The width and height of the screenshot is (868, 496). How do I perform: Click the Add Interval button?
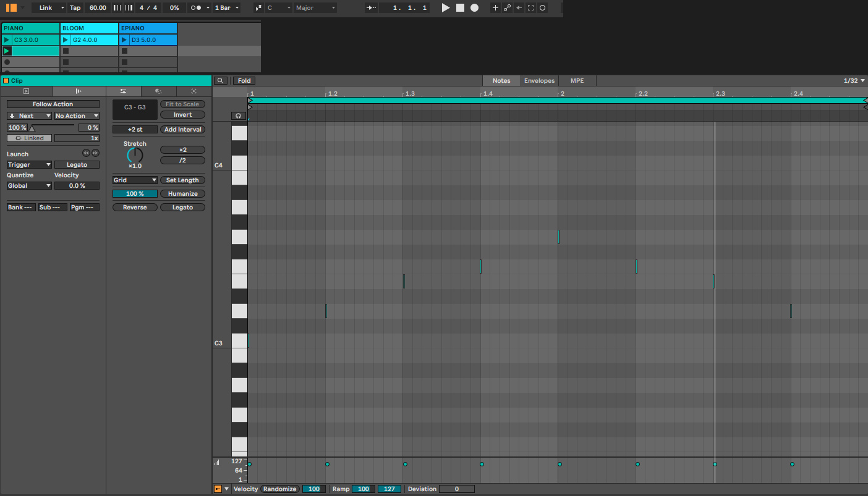click(182, 129)
